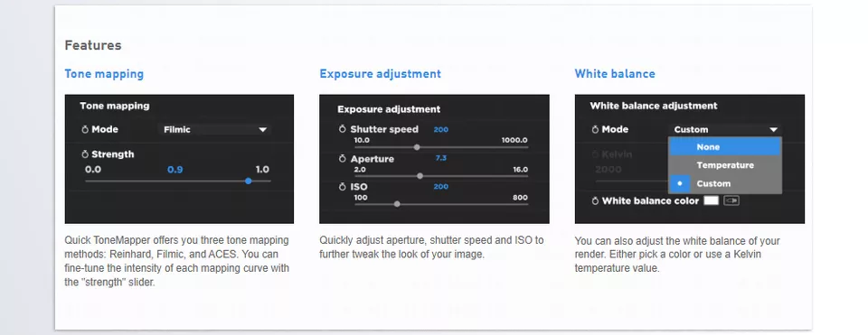The image size is (868, 335).
Task: Click eyedropper icon next to white swatch
Action: tap(731, 200)
